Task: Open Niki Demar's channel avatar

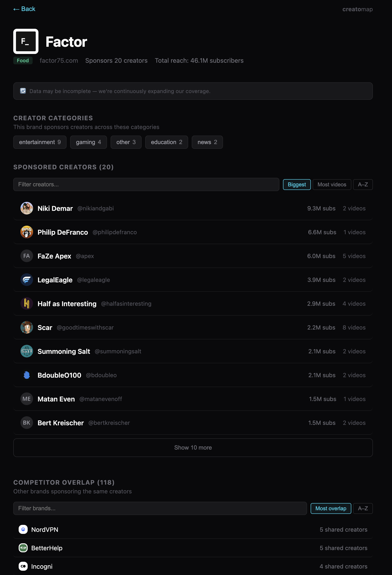Action: pyautogui.click(x=27, y=208)
